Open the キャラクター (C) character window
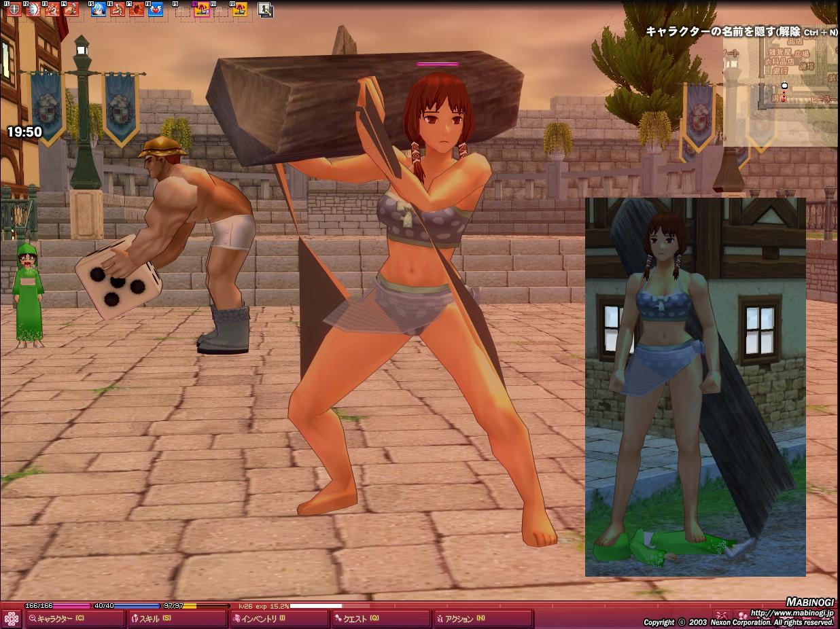This screenshot has height=629, width=840. [75, 619]
